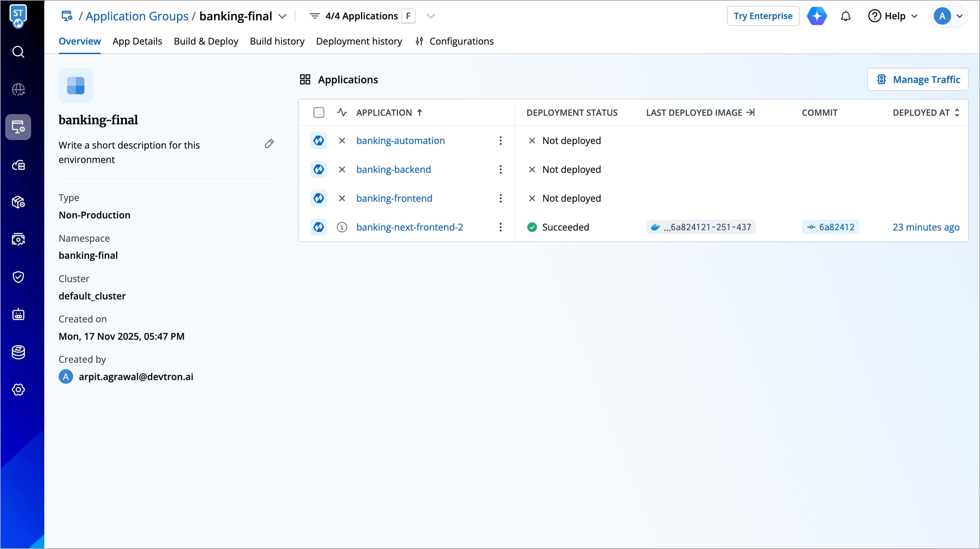Click the search icon in sidebar
The image size is (980, 549).
[18, 52]
